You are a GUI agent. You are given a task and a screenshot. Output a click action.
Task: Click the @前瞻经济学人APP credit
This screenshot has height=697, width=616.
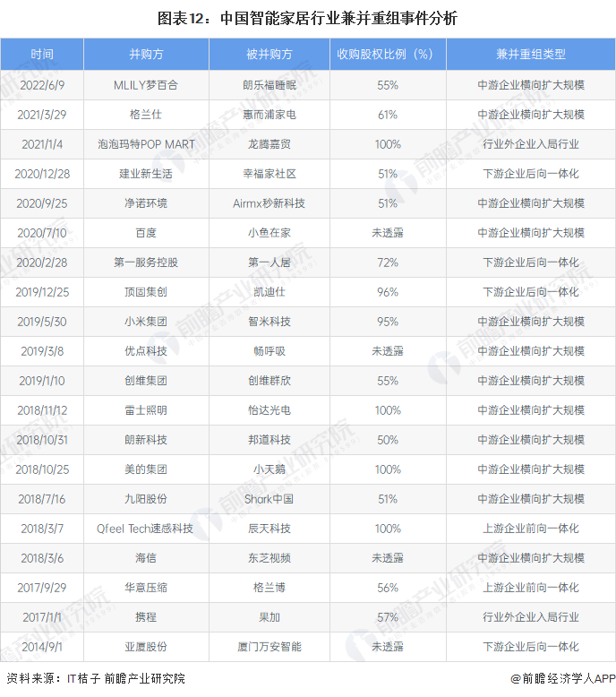point(562,679)
